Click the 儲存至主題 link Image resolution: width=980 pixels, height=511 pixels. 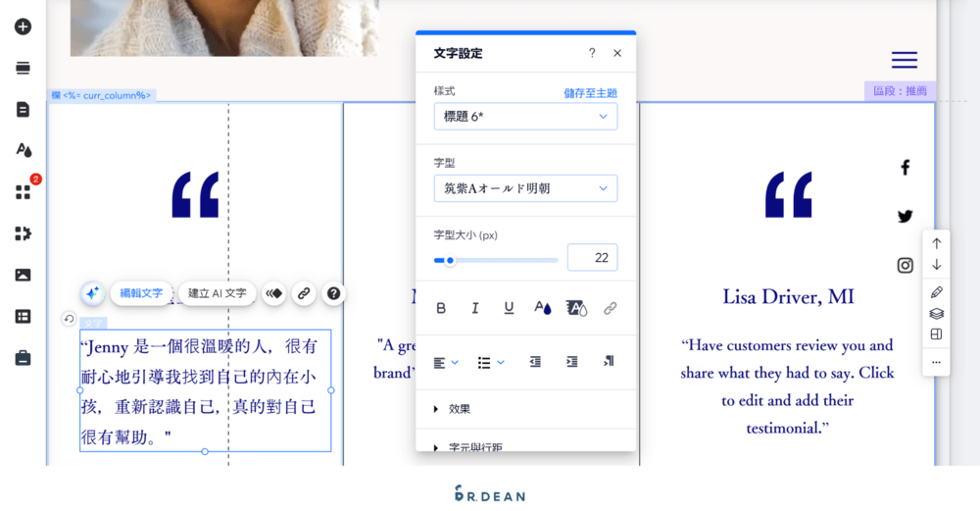pyautogui.click(x=590, y=93)
